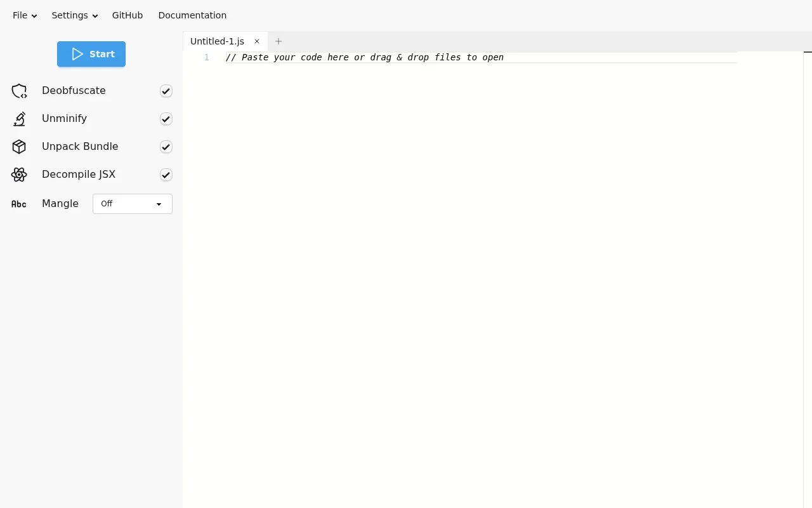812x508 pixels.
Task: Click the Mangle label text
Action: 60,204
